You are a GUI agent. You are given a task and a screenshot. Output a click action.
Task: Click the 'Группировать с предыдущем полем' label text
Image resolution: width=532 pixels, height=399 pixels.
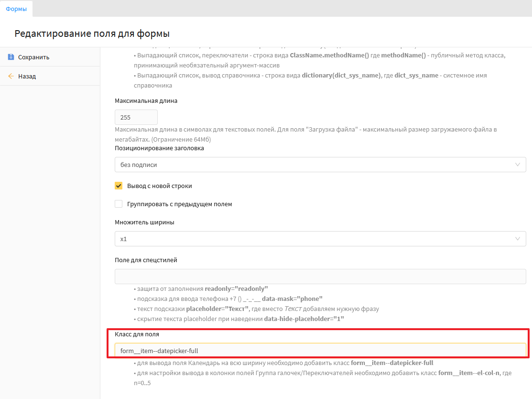point(180,204)
